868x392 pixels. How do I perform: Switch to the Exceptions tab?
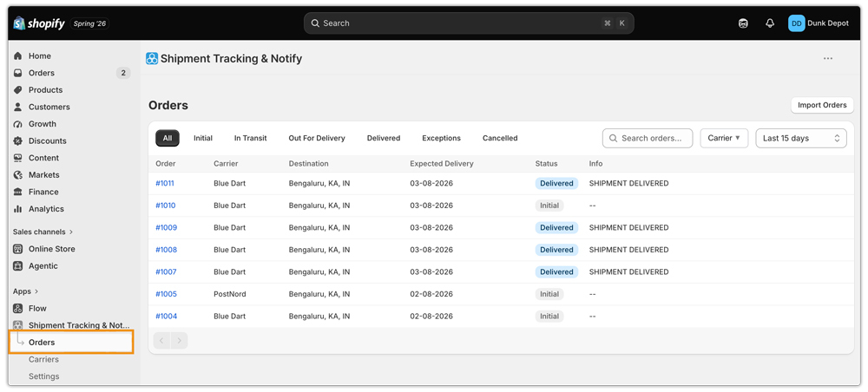point(441,138)
